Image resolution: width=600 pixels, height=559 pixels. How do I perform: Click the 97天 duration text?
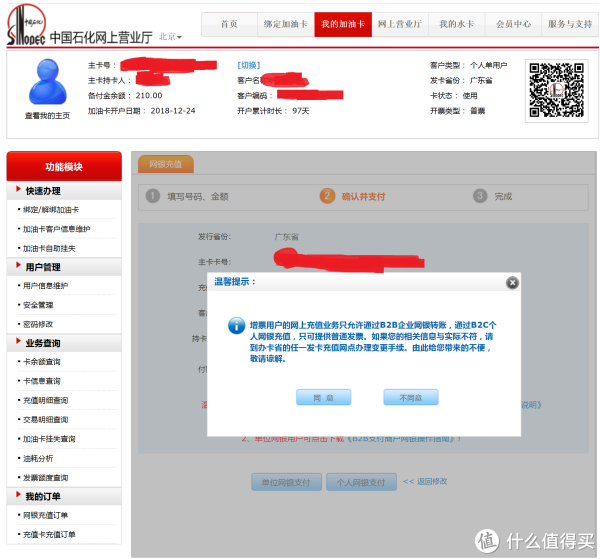tap(301, 111)
